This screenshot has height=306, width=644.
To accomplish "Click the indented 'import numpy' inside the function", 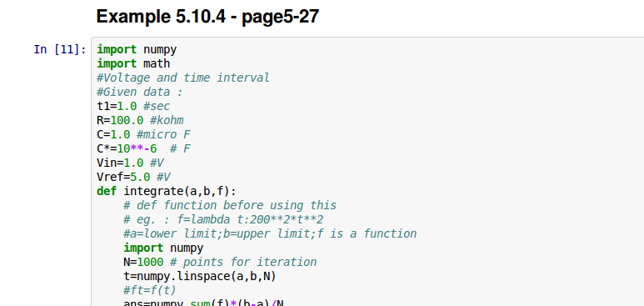I will pos(163,248).
